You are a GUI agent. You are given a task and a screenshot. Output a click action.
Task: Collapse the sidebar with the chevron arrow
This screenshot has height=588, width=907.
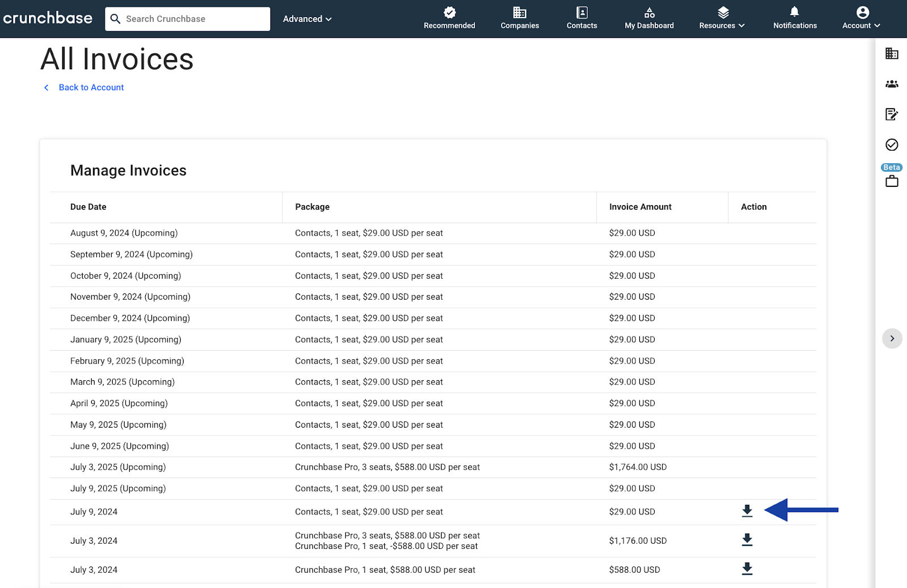pos(892,338)
